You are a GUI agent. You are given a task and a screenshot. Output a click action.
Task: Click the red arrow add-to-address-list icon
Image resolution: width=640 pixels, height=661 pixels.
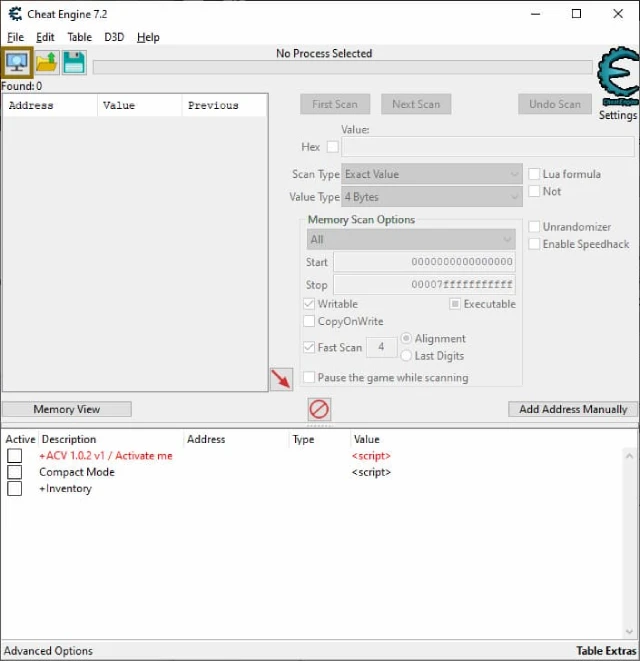281,379
